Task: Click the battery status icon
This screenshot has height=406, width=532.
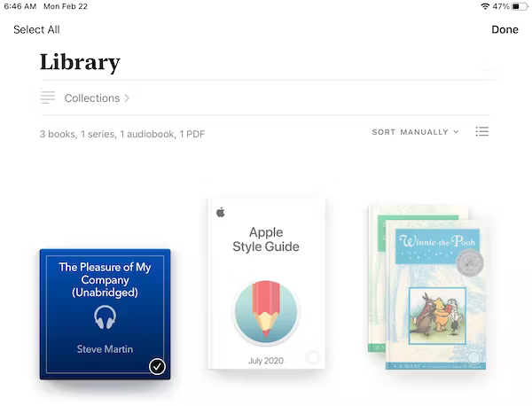Action: click(520, 6)
